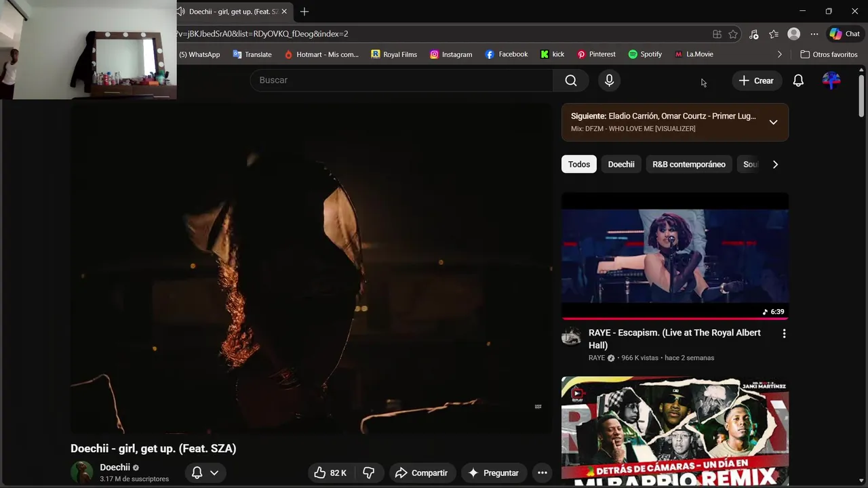Open the split screen icon in address bar
The width and height of the screenshot is (868, 488).
(717, 34)
